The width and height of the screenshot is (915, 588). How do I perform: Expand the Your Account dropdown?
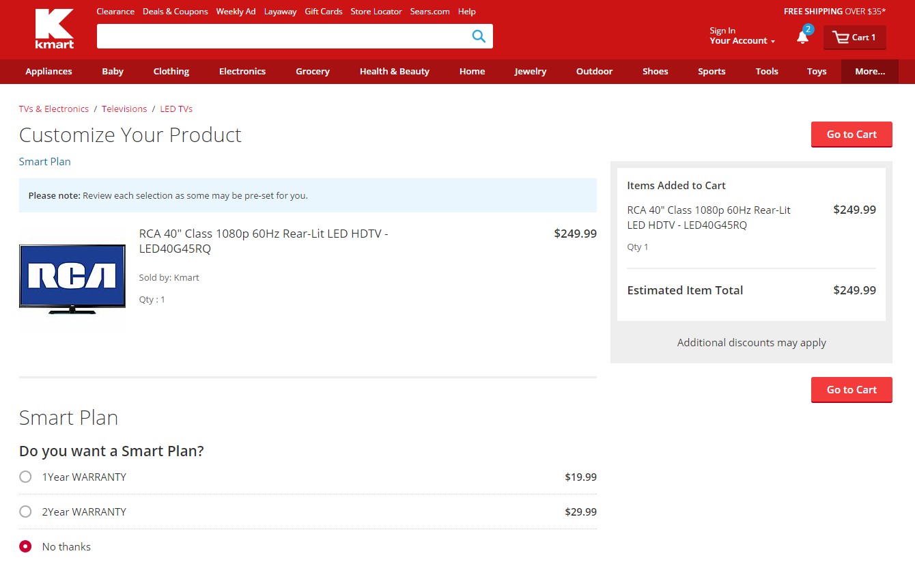point(742,41)
